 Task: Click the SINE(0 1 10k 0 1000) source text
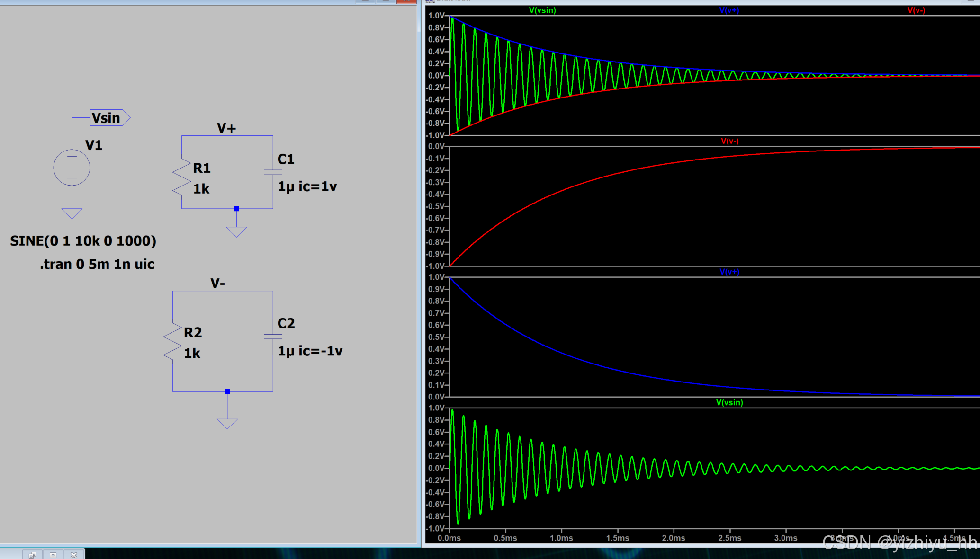pos(83,241)
